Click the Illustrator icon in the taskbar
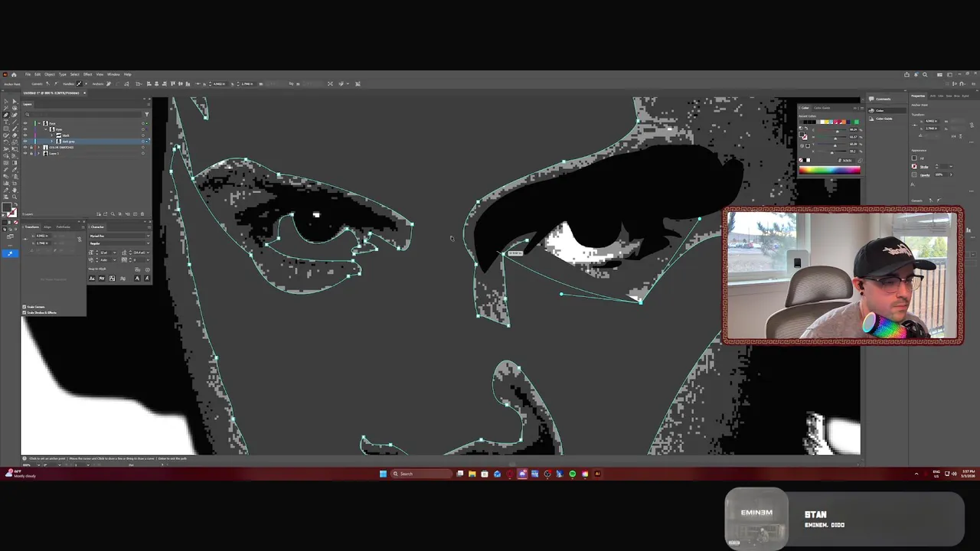This screenshot has width=980, height=551. pos(597,474)
